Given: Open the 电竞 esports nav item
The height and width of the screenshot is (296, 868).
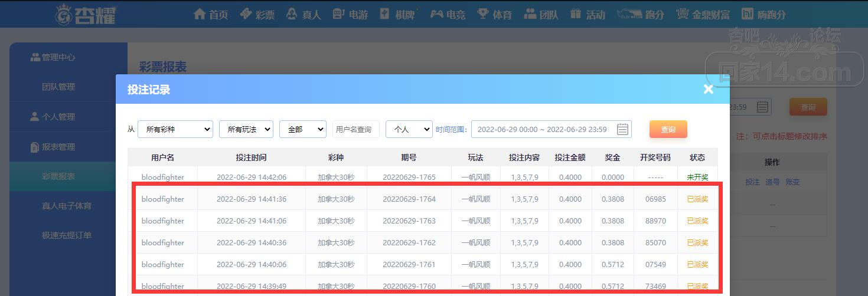Looking at the screenshot, I should pyautogui.click(x=447, y=14).
